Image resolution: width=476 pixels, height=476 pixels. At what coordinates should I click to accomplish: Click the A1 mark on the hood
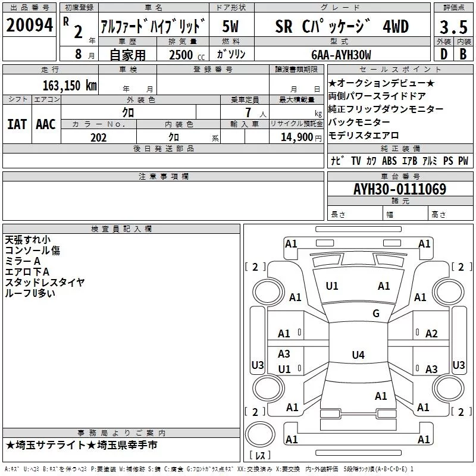tap(384, 286)
